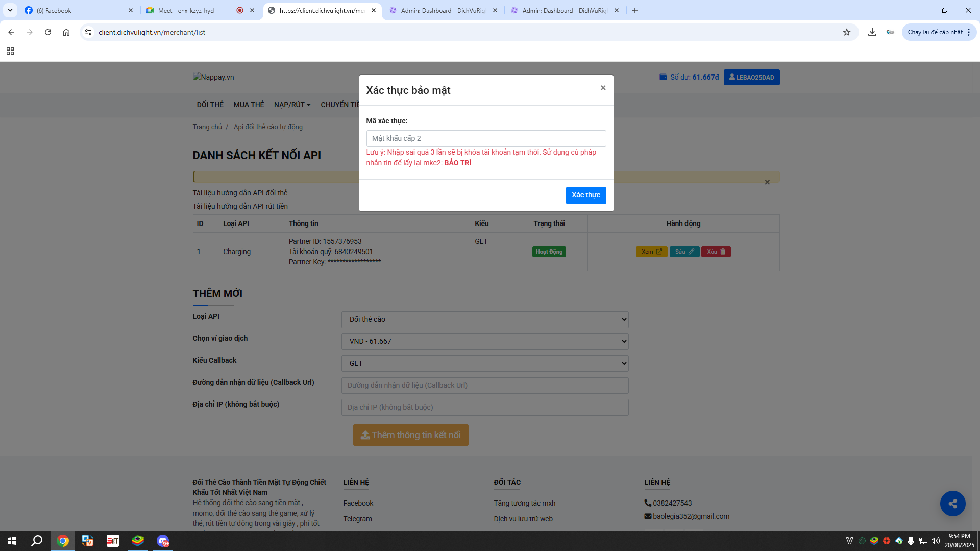
Task: Open Chrome three-dot menu
Action: [968, 32]
